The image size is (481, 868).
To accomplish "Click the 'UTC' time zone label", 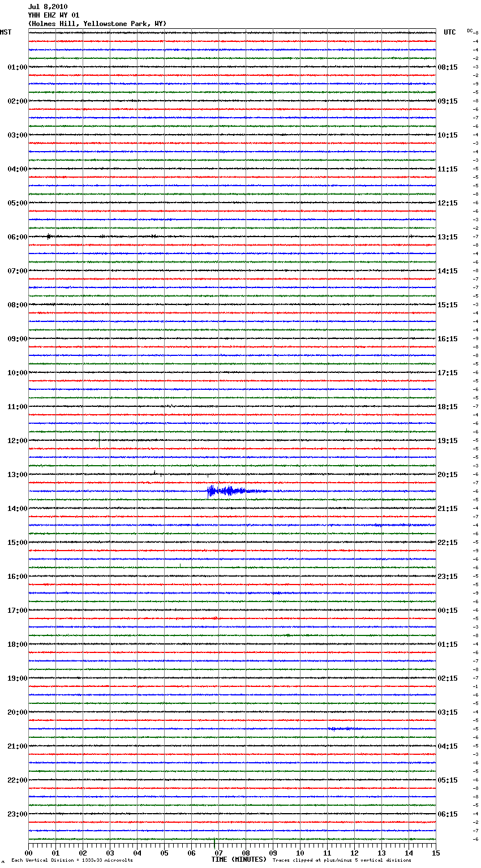I will 450,33.
